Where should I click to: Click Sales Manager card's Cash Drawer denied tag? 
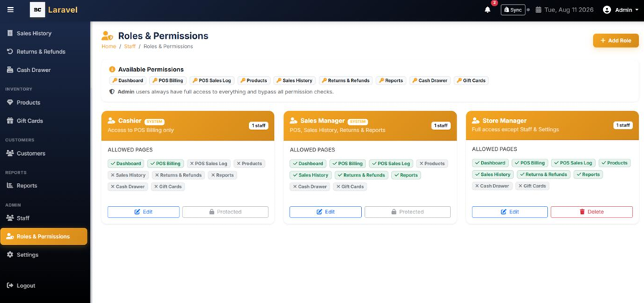pyautogui.click(x=309, y=187)
